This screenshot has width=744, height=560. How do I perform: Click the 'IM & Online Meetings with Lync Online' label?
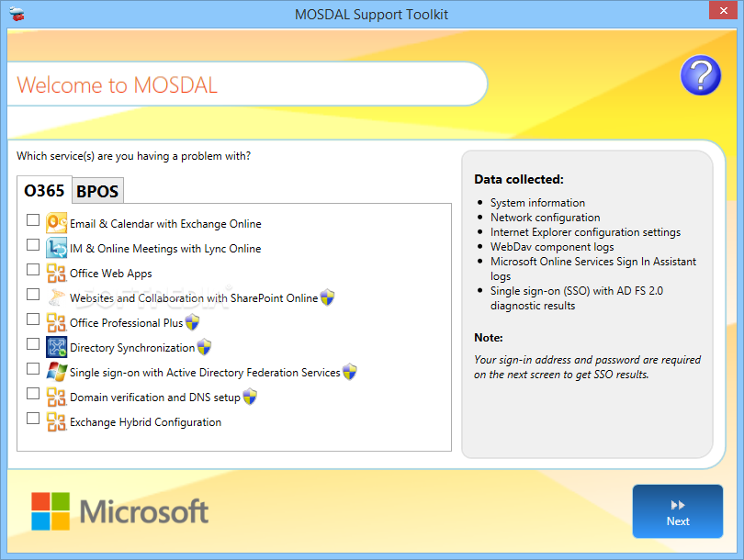point(165,249)
